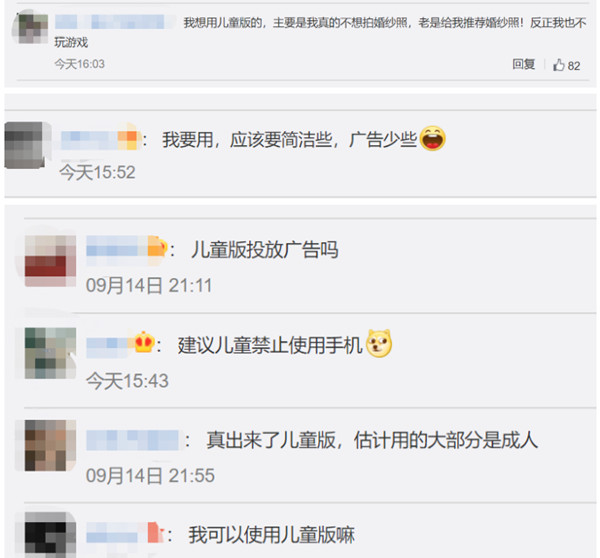Click the red badge beside the last commenter's name
Viewport: 600px width, 558px height.
click(x=155, y=533)
